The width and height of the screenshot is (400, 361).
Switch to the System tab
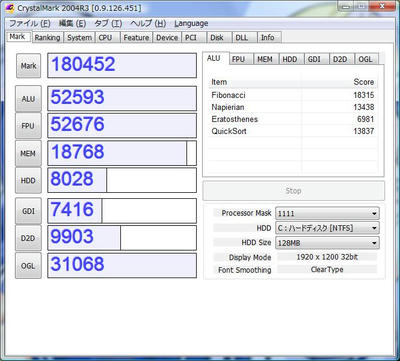coord(79,38)
